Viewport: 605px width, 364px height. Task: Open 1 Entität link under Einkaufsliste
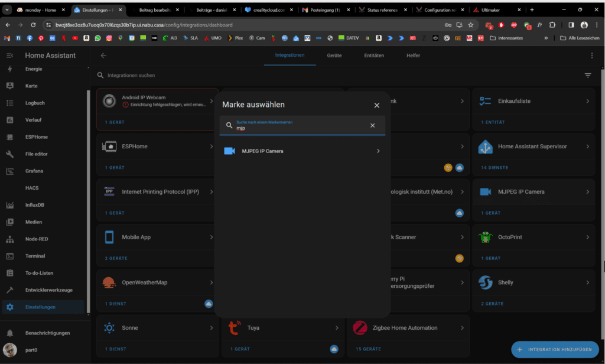[x=493, y=122]
